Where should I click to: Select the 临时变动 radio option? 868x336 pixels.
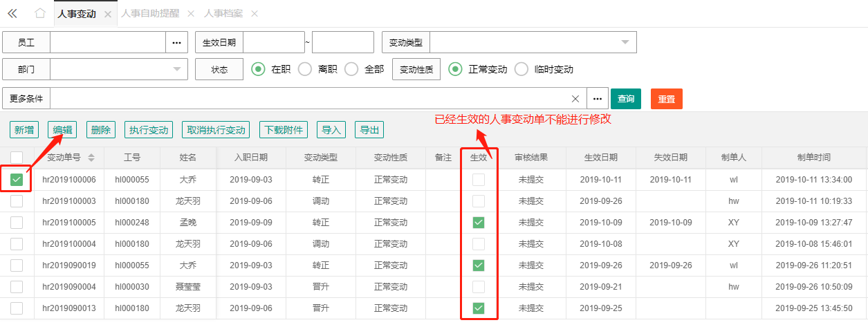coord(521,69)
